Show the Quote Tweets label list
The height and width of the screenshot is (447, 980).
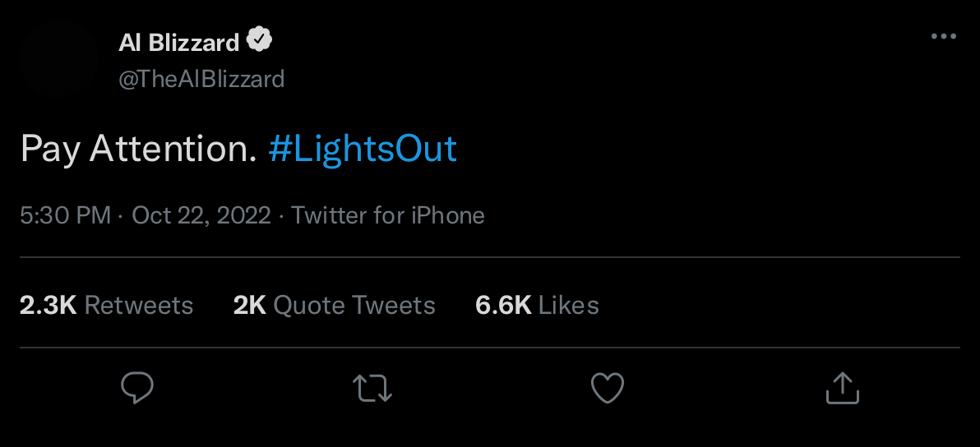point(354,305)
